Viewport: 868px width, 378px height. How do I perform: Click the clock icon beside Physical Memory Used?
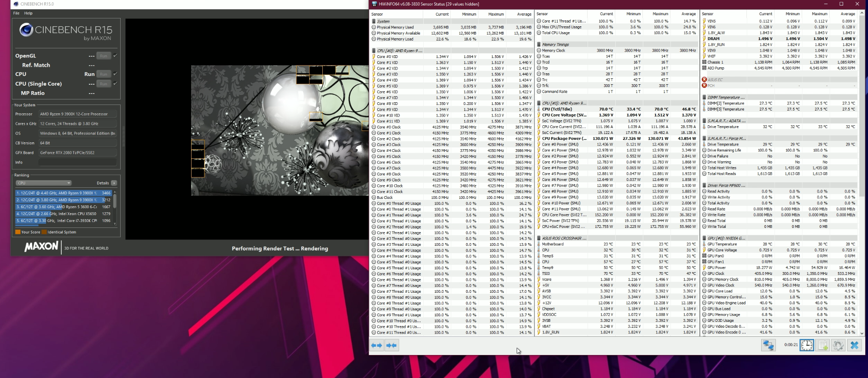pos(373,27)
